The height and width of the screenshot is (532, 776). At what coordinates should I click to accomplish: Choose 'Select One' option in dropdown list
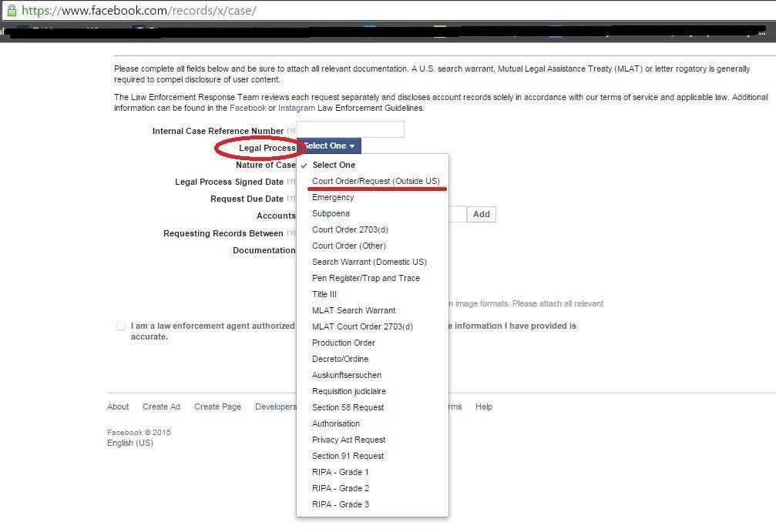(x=372, y=165)
